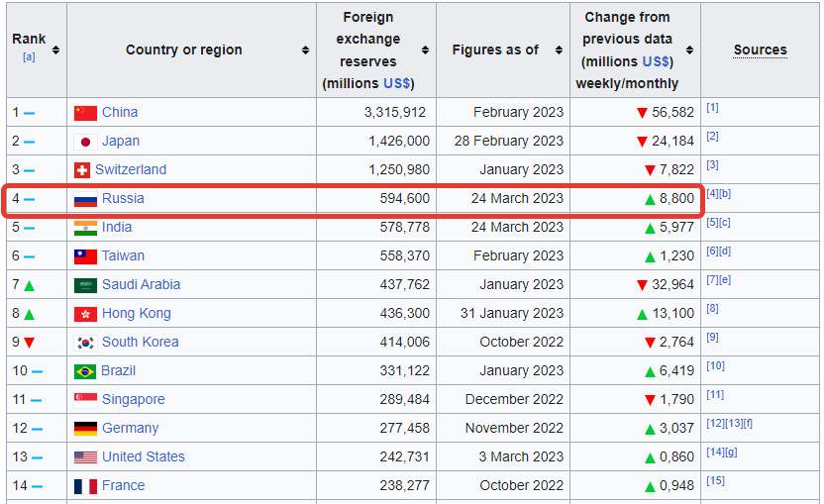Open the Hong Kong link

(137, 314)
